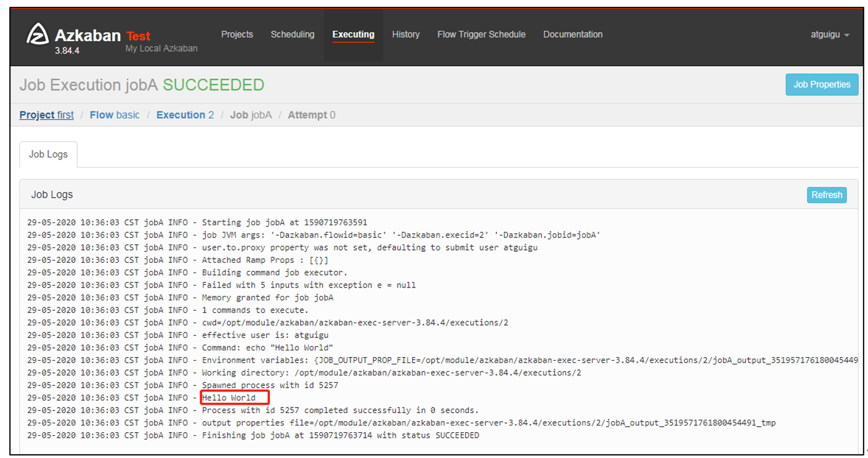Click the 'Job Execution jobA SUCCEEDED' heading
Viewport: 868px width, 458px height.
(x=142, y=85)
